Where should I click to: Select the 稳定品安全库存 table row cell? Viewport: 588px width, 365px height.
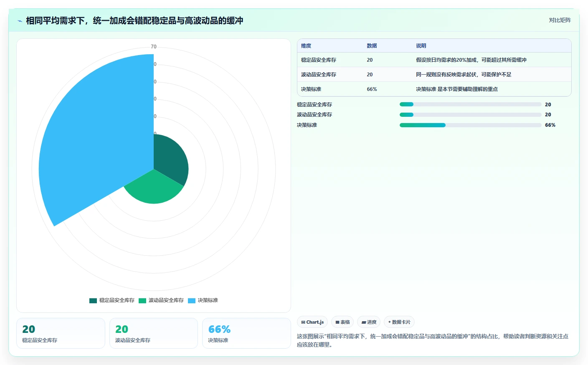click(x=319, y=60)
